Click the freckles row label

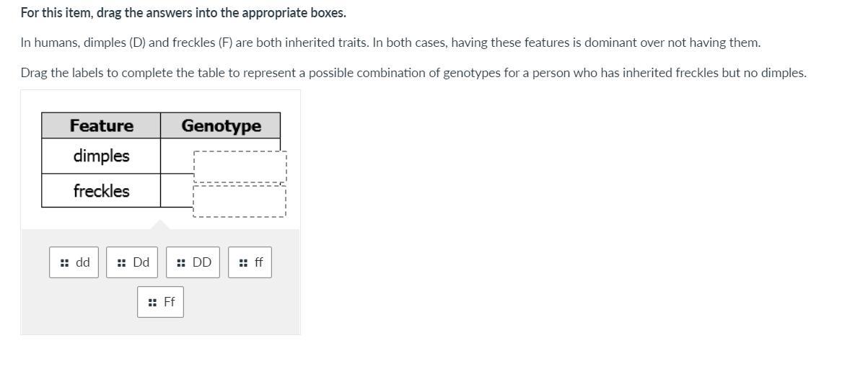point(101,191)
